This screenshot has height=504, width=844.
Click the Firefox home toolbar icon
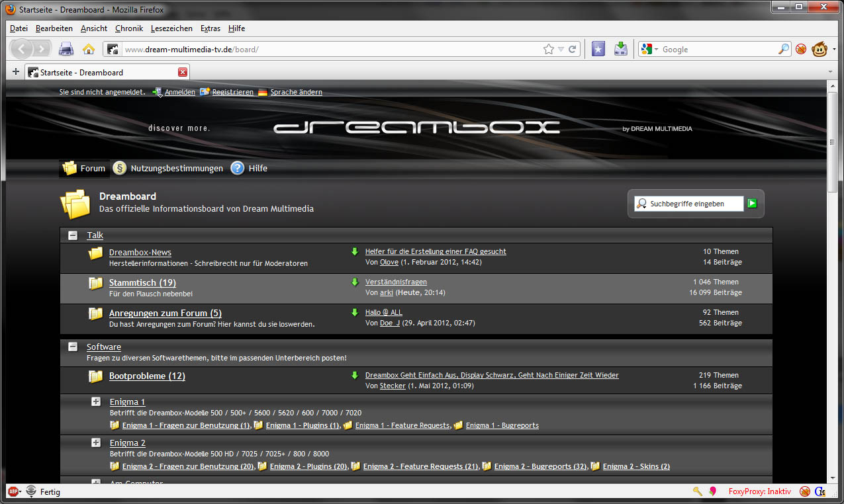click(88, 49)
